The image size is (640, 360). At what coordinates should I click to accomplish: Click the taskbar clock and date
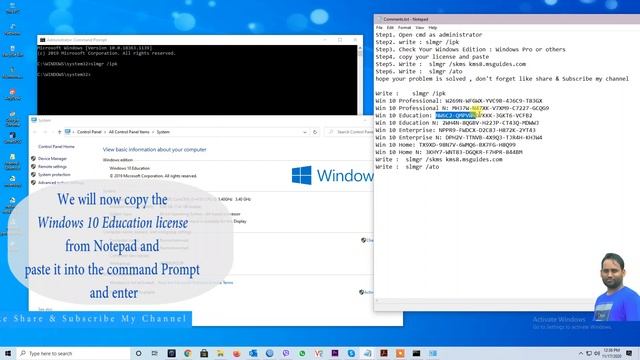coord(611,353)
